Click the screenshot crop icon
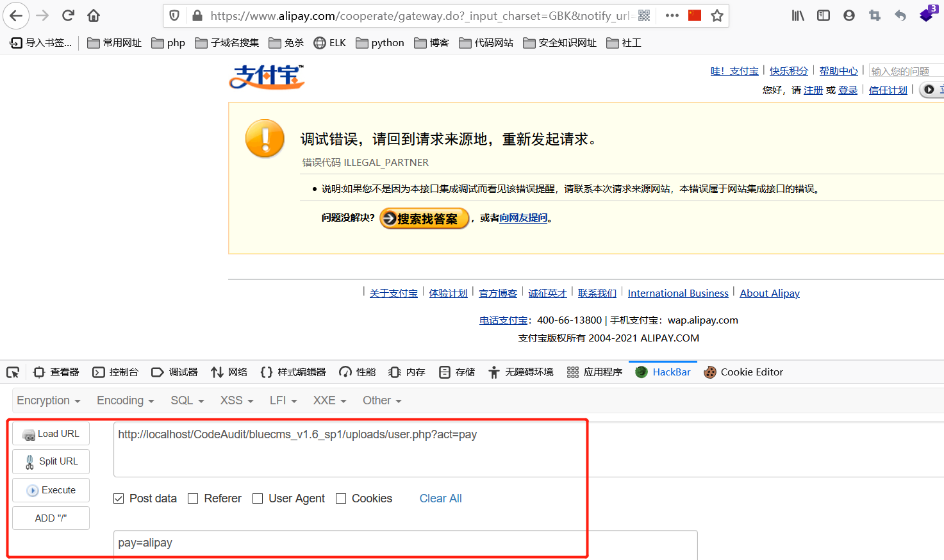 tap(875, 15)
